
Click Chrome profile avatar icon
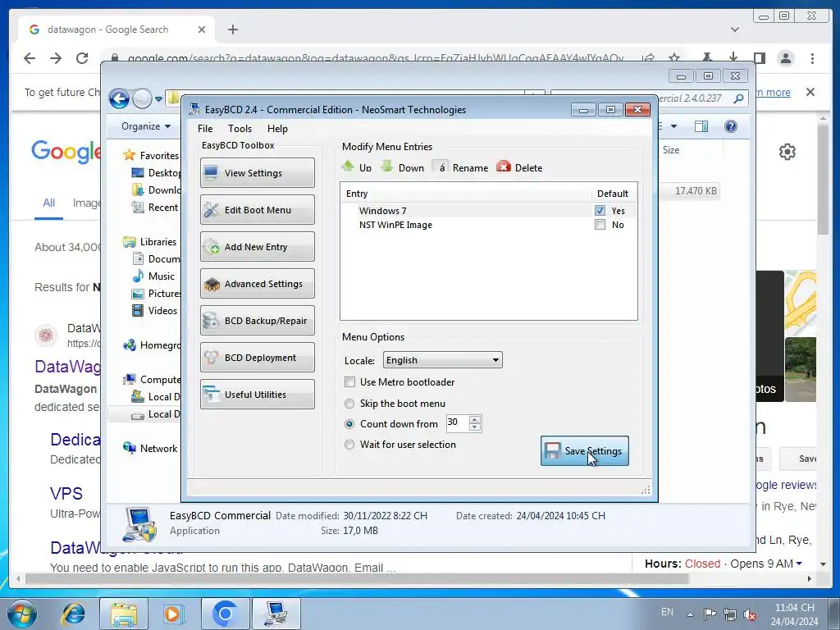pyautogui.click(x=786, y=58)
